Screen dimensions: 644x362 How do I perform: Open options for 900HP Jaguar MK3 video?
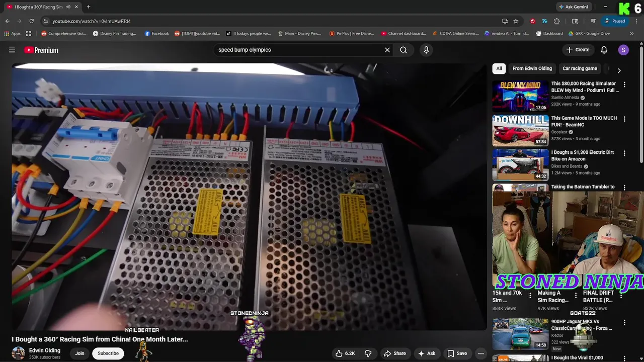(x=624, y=322)
